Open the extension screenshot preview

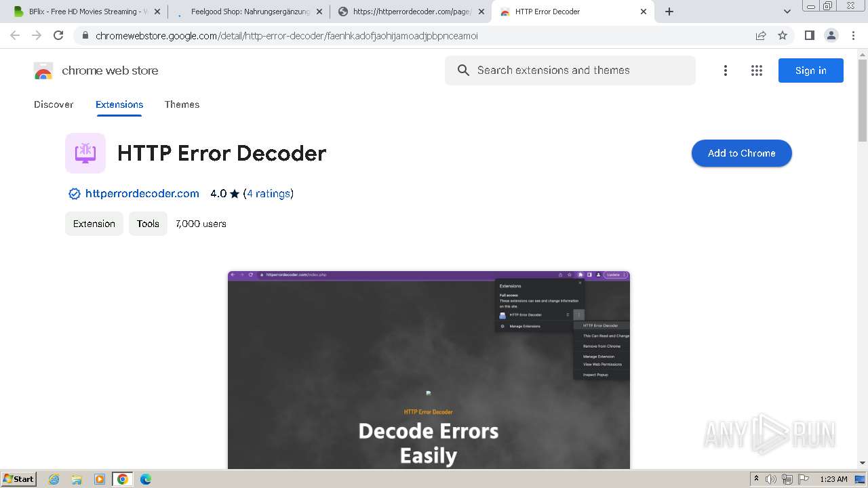tap(429, 370)
